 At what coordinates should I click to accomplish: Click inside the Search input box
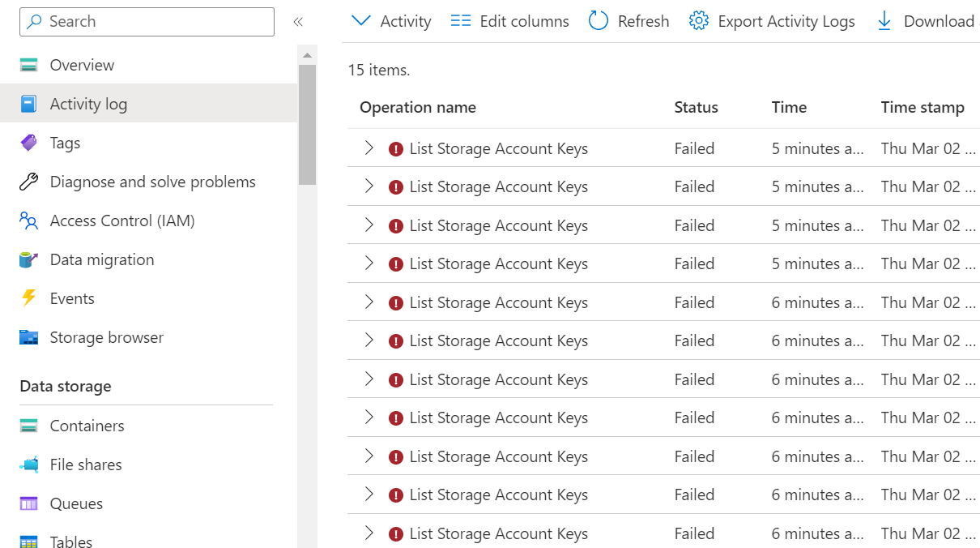coord(146,21)
